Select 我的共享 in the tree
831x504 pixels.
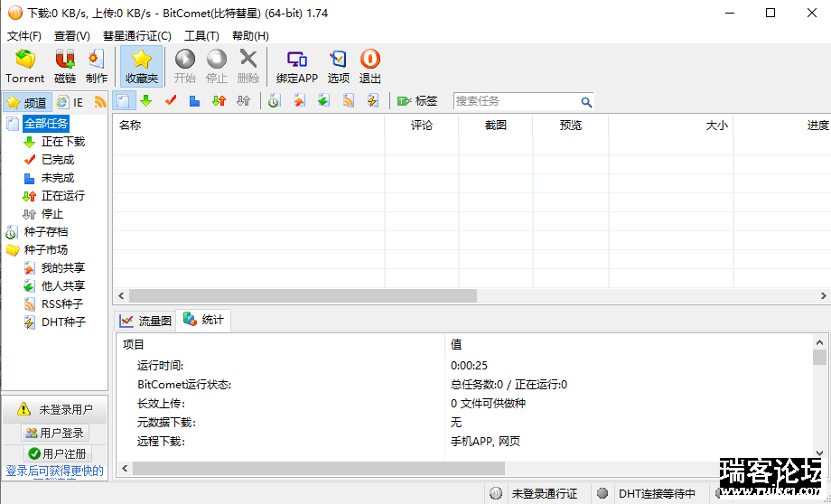[63, 268]
